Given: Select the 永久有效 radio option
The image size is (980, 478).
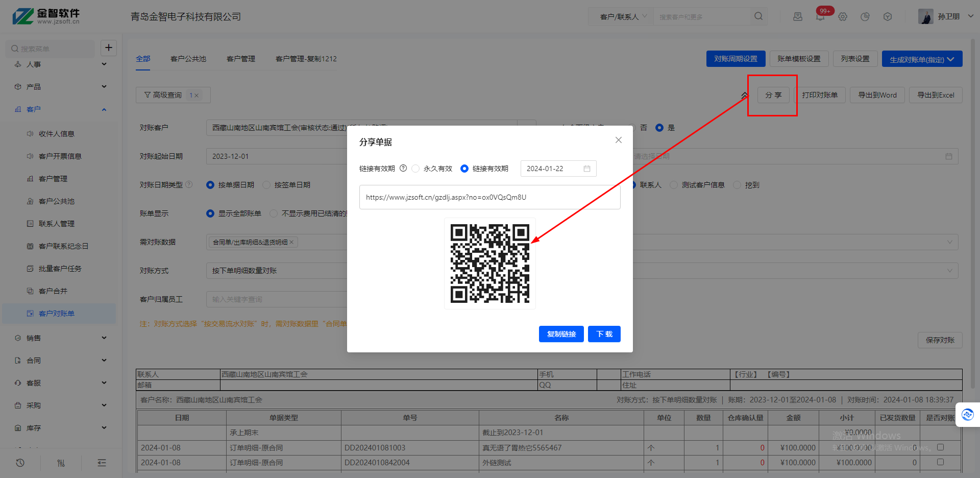Looking at the screenshot, I should coord(415,169).
